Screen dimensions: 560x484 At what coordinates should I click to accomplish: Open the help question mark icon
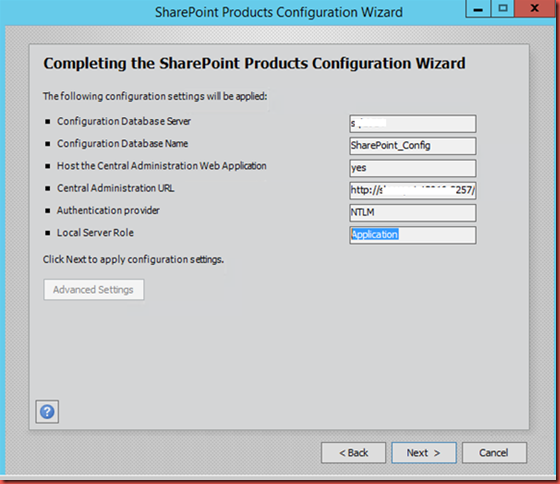click(47, 412)
